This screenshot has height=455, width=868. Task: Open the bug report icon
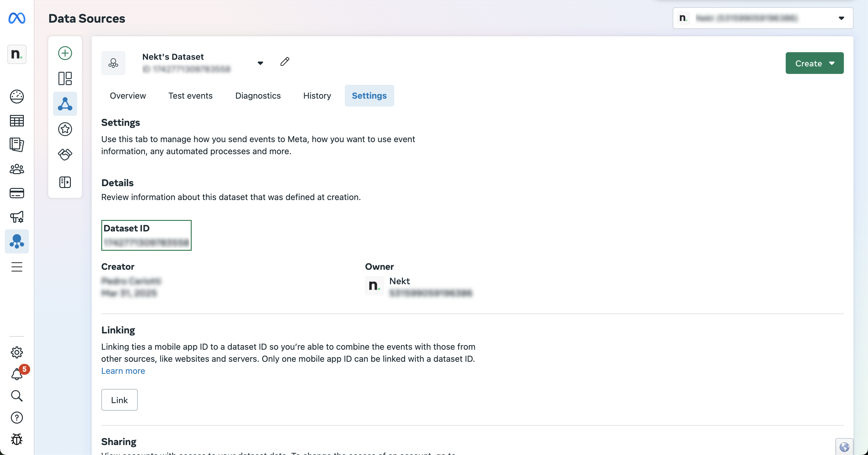coord(17,439)
